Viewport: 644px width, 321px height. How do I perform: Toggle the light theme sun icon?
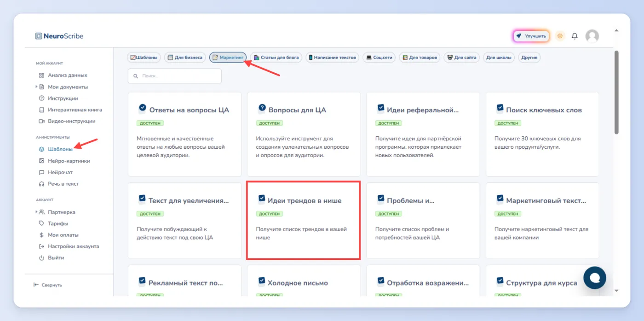560,36
